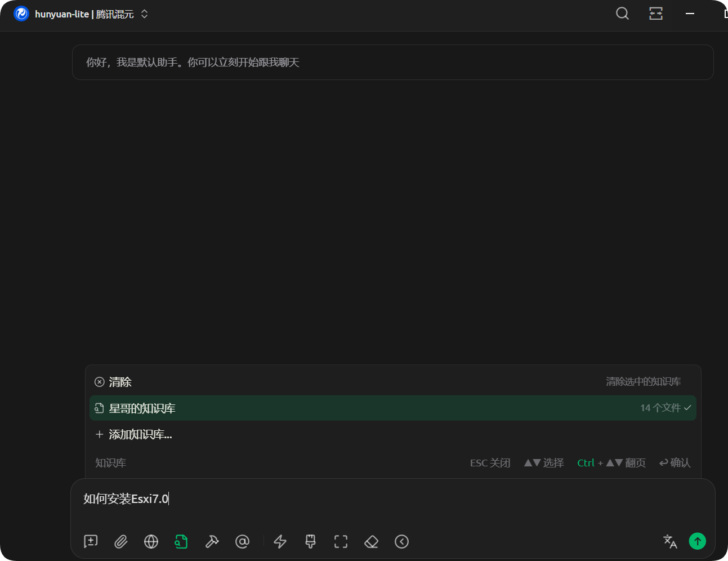The image size is (728, 561).
Task: Open quick phrases lightning icon
Action: [280, 541]
